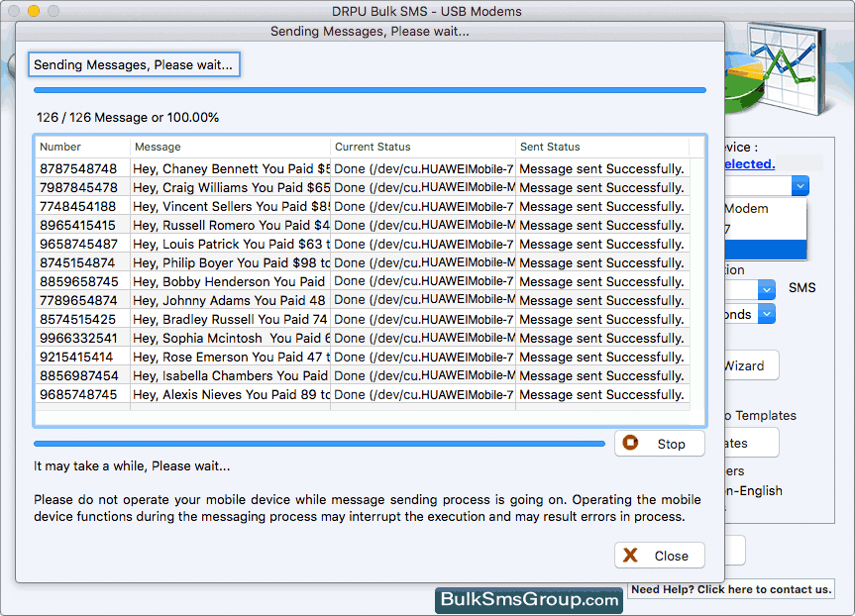Image resolution: width=855 pixels, height=616 pixels.
Task: Click the Sent Status column header
Action: coord(602,147)
